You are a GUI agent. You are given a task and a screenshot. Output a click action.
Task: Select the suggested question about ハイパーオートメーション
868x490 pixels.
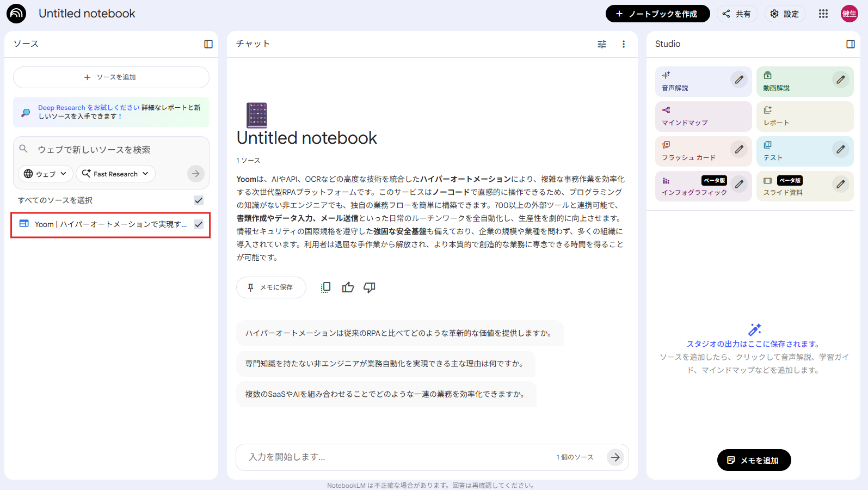(399, 333)
